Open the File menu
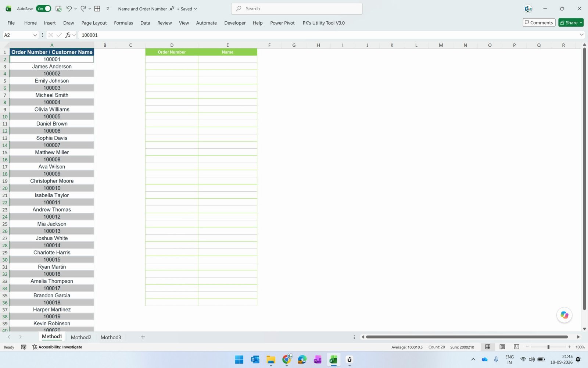The width and height of the screenshot is (588, 368). (11, 23)
